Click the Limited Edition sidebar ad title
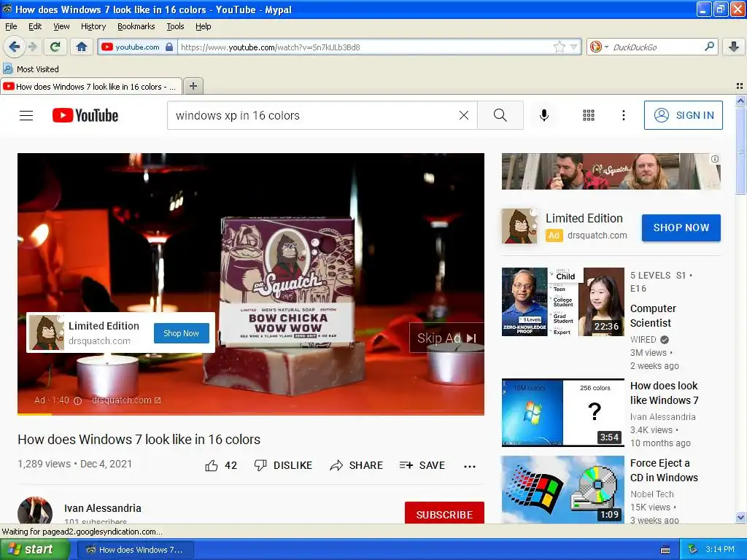Screen dimensions: 747x560 pos(584,218)
